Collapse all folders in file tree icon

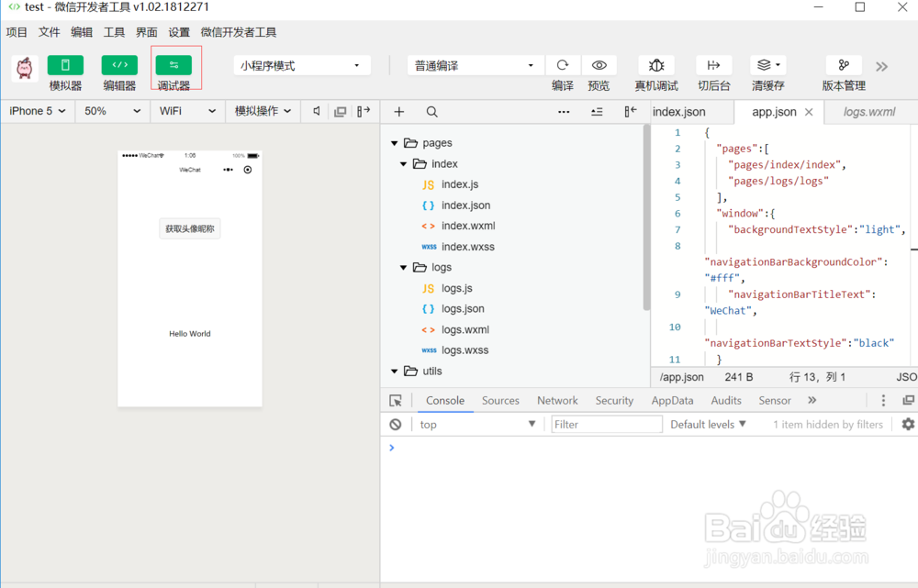point(597,112)
